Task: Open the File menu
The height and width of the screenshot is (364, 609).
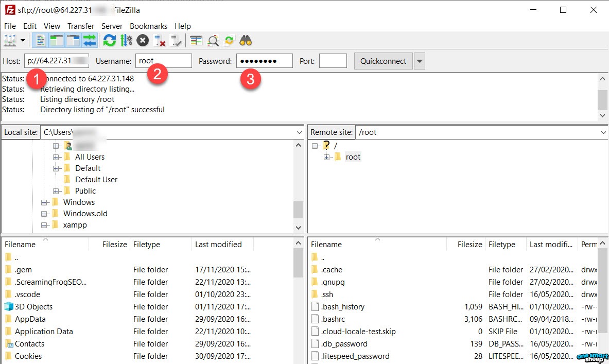Action: (10, 26)
